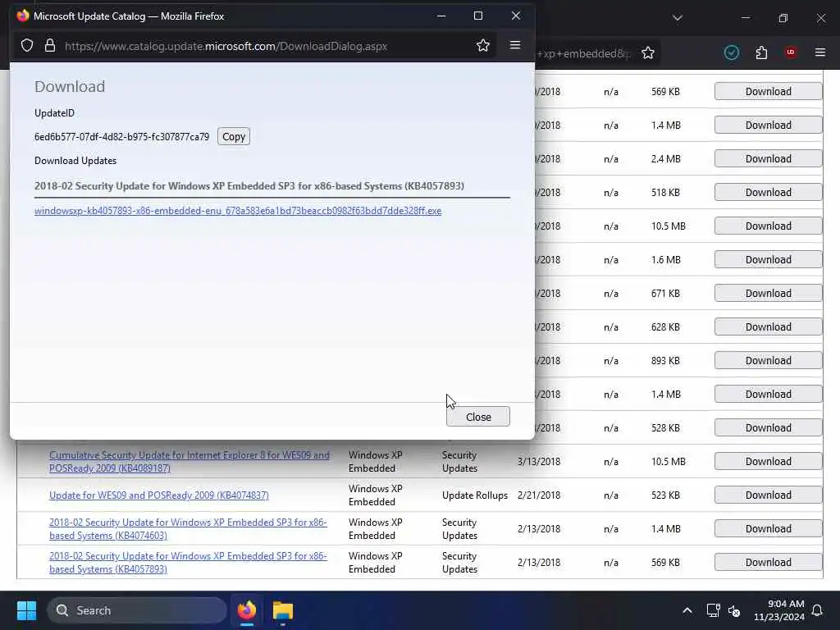Viewport: 840px width, 630px height.
Task: Download the 2.4 MB update
Action: 768,158
